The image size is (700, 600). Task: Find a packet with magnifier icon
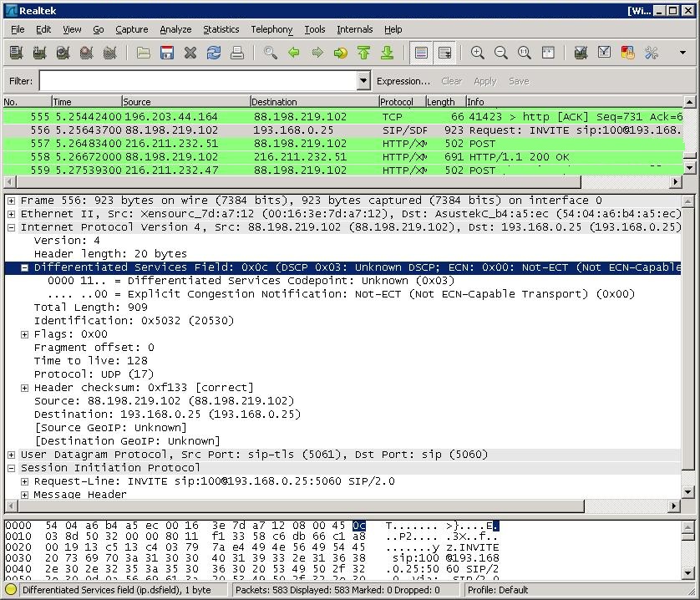(270, 53)
